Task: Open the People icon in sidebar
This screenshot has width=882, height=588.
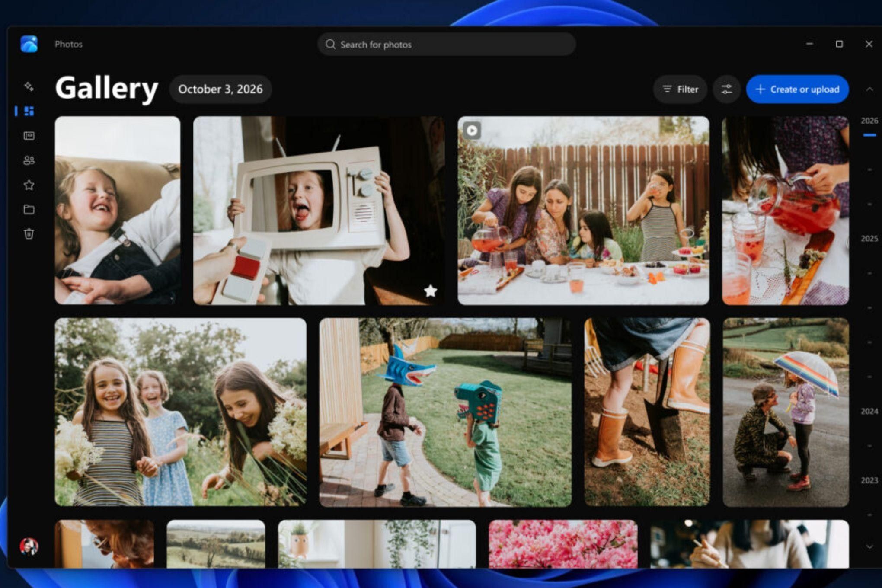Action: click(29, 160)
